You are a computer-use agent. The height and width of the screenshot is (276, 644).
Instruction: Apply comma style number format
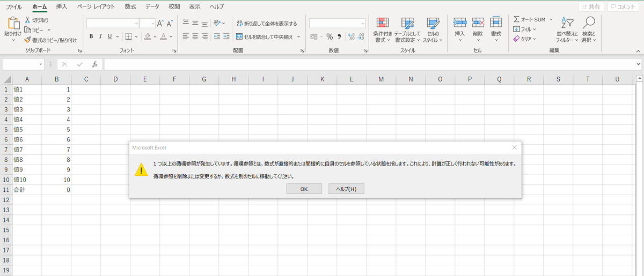(x=340, y=36)
